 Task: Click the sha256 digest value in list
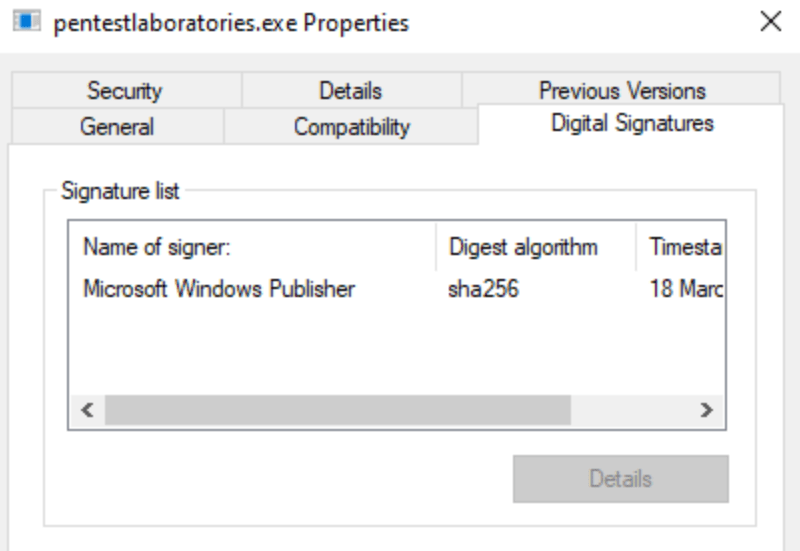484,289
